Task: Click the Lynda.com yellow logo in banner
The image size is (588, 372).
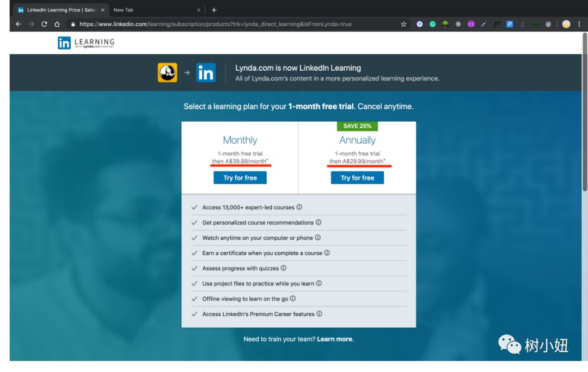Action: (167, 72)
